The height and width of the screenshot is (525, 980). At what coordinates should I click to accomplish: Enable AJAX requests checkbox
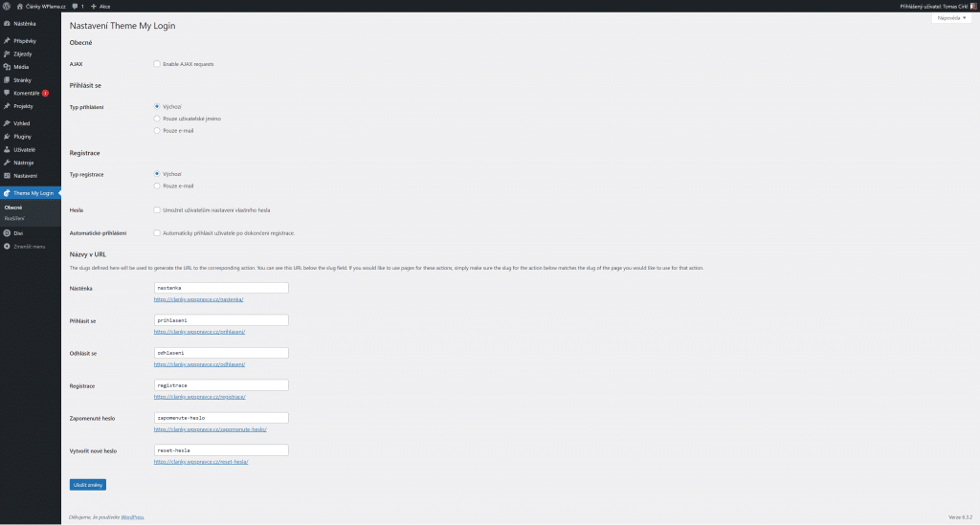(x=157, y=64)
